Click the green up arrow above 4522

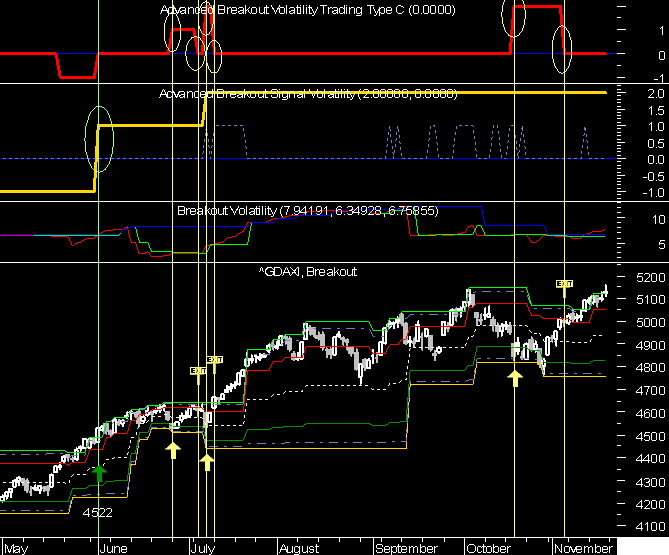[99, 474]
